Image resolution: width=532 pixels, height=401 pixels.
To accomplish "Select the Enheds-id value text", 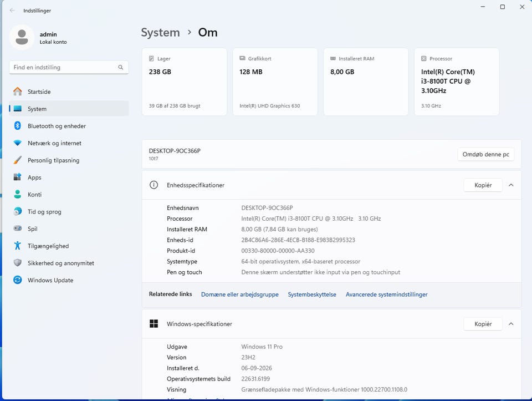I will [x=298, y=240].
